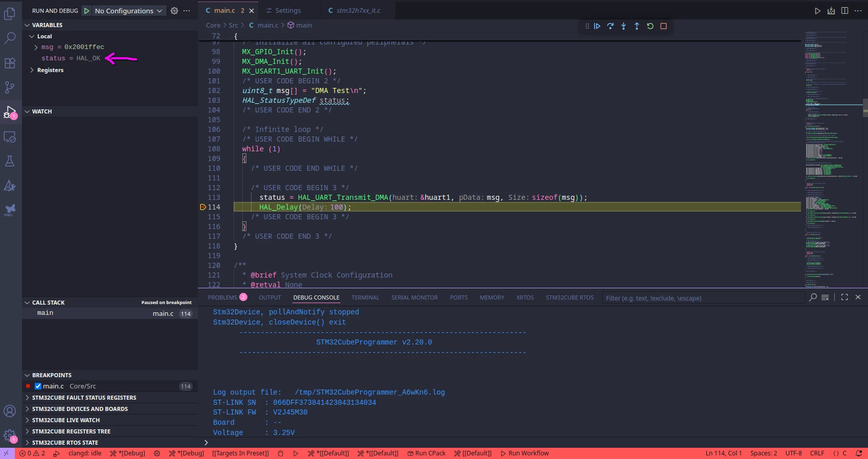This screenshot has height=459, width=868.
Task: Uncheck the main.c breakpoint checkbox
Action: (38, 386)
